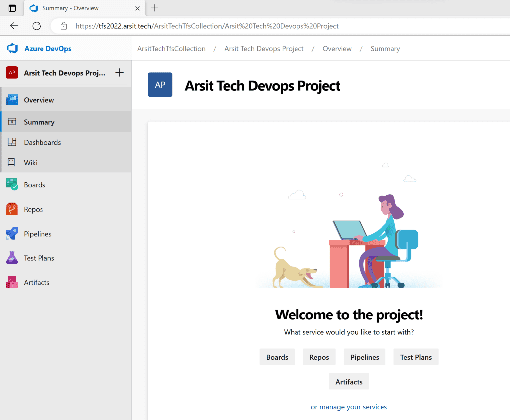Click the AP project avatar

click(12, 73)
